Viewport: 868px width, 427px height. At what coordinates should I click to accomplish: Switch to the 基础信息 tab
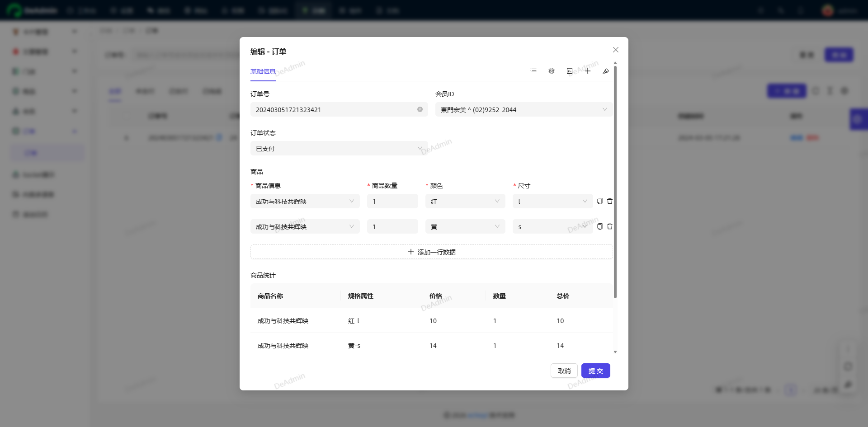[263, 71]
